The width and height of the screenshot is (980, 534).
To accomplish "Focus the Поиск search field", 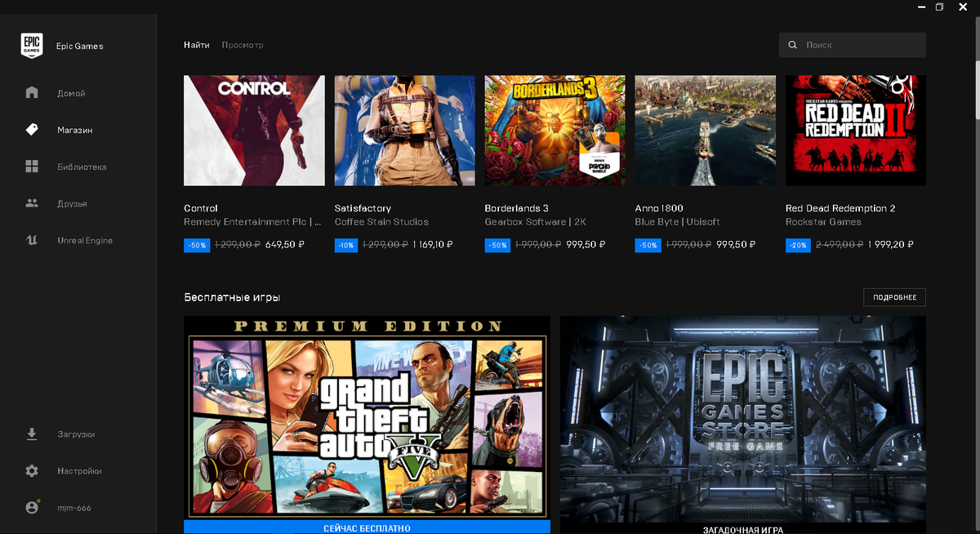I will pyautogui.click(x=853, y=45).
